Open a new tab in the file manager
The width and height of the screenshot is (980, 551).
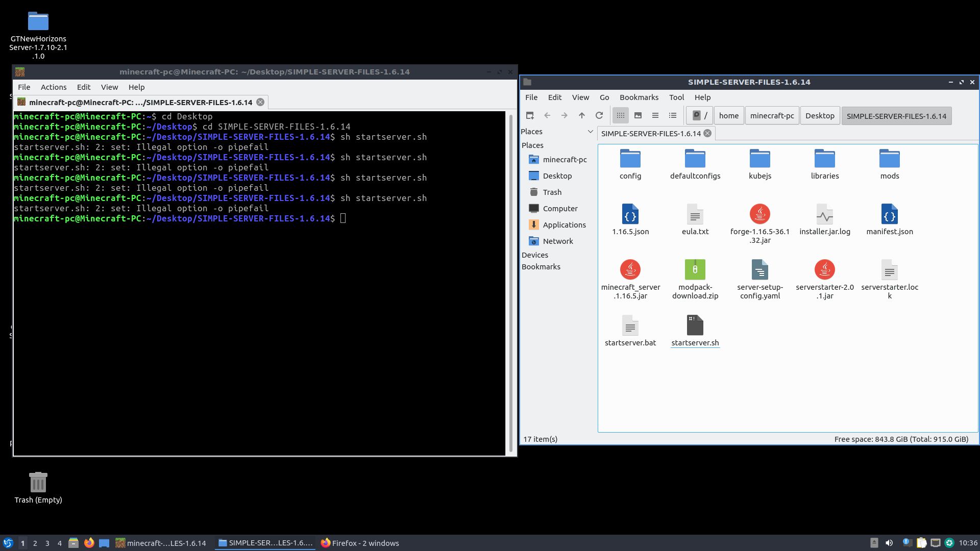coord(530,115)
